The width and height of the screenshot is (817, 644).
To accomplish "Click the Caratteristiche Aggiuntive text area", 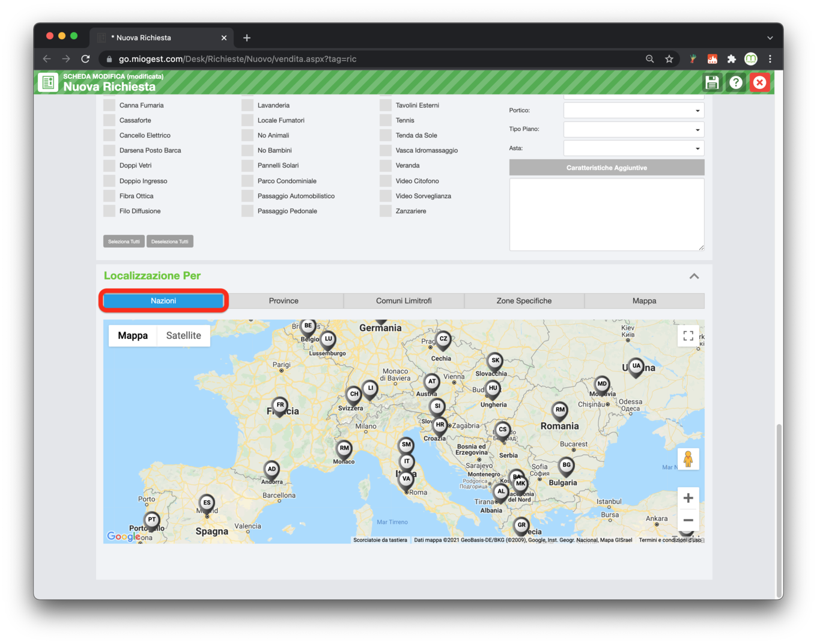I will point(607,214).
